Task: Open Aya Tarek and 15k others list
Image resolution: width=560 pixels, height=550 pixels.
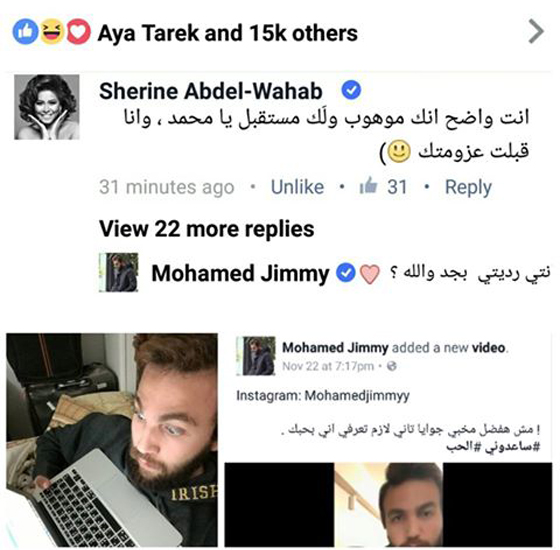Action: click(228, 33)
